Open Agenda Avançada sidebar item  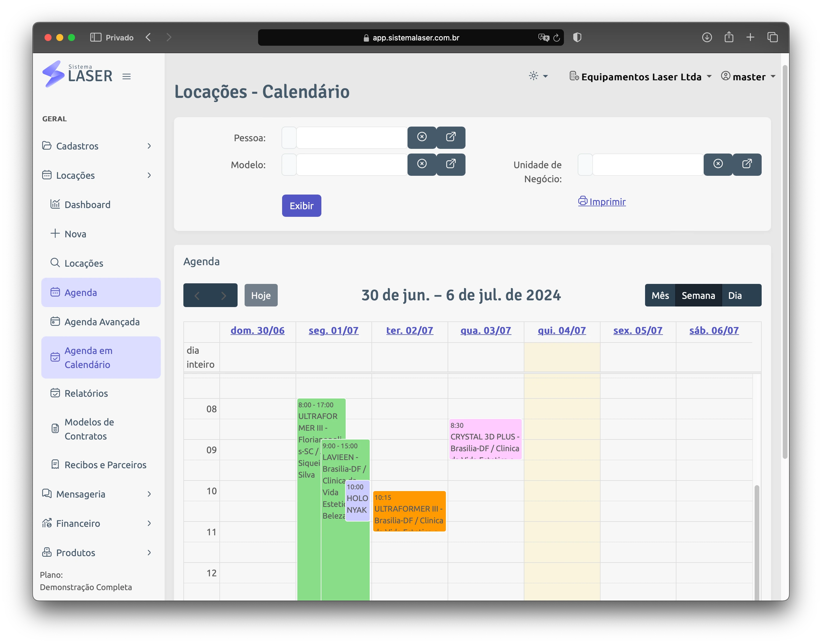101,322
